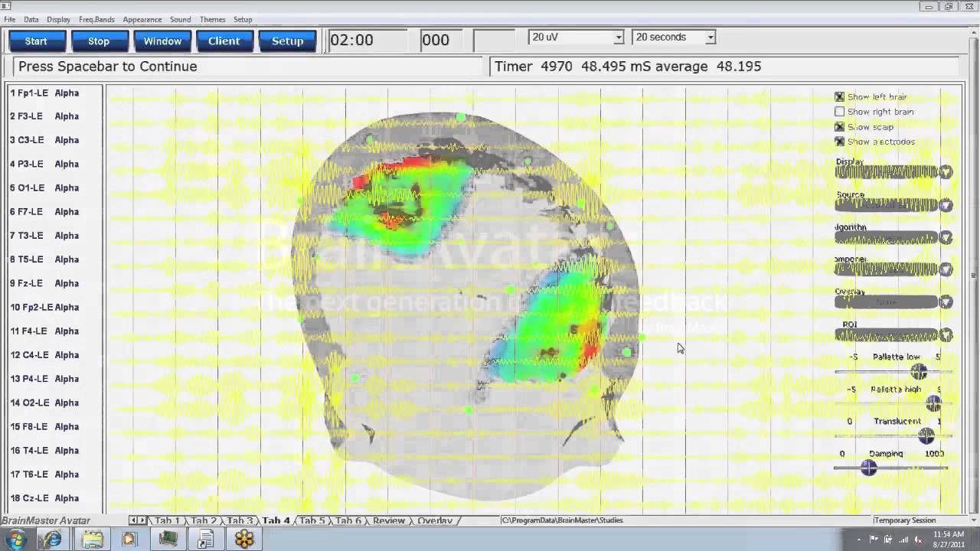Switch to Tab 5
Viewport: 980px width, 551px height.
point(312,520)
